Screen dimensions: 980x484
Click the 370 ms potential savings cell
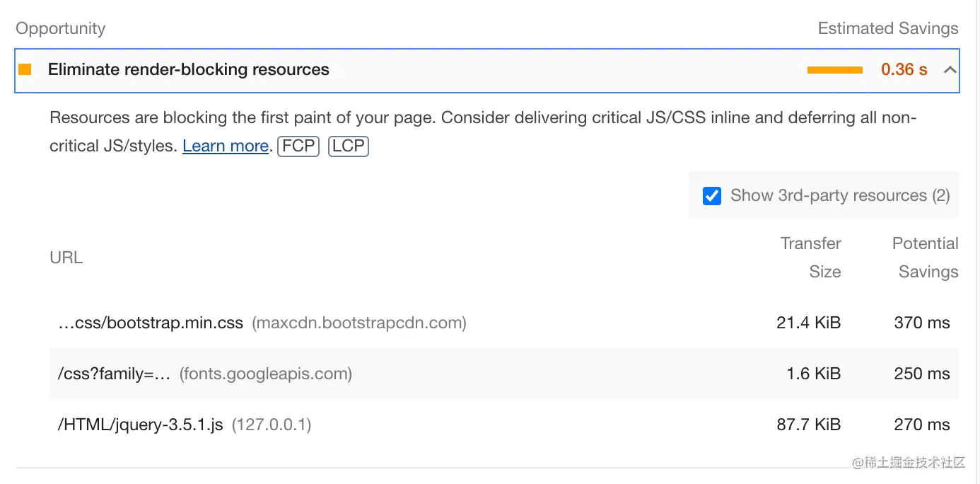click(x=921, y=323)
